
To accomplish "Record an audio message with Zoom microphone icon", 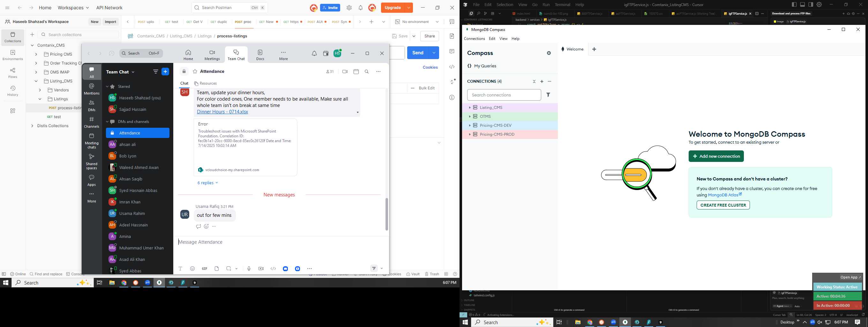I will point(249,269).
